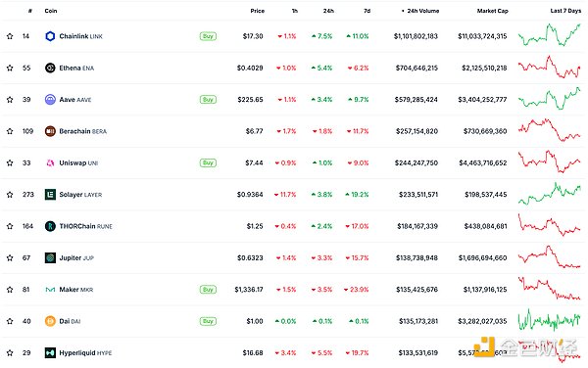Click Buy button for Chainlink
588x368 pixels.
(208, 36)
